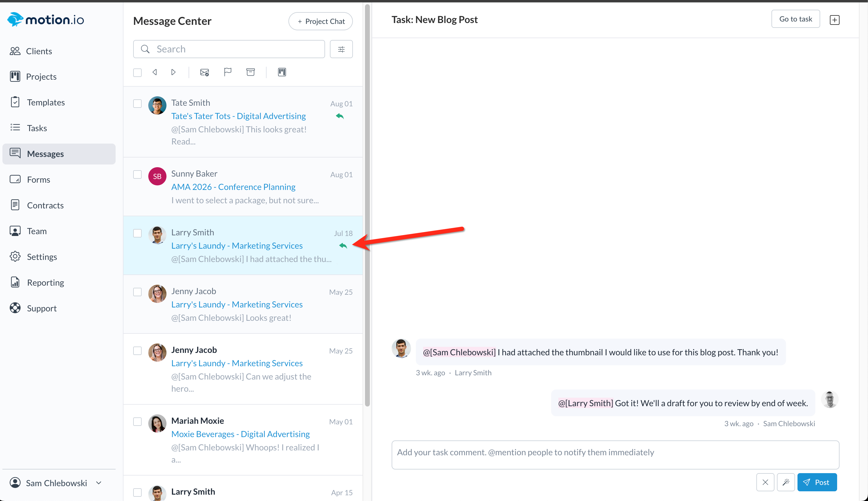Open Moxie Beverages - Digital Advertising link
868x501 pixels.
(241, 434)
